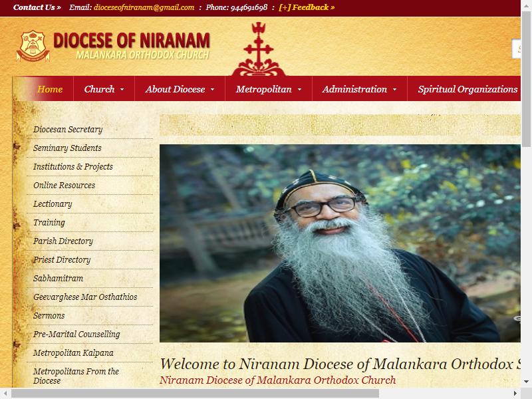Open the Contact Us link
532x399 pixels.
[x=37, y=7]
